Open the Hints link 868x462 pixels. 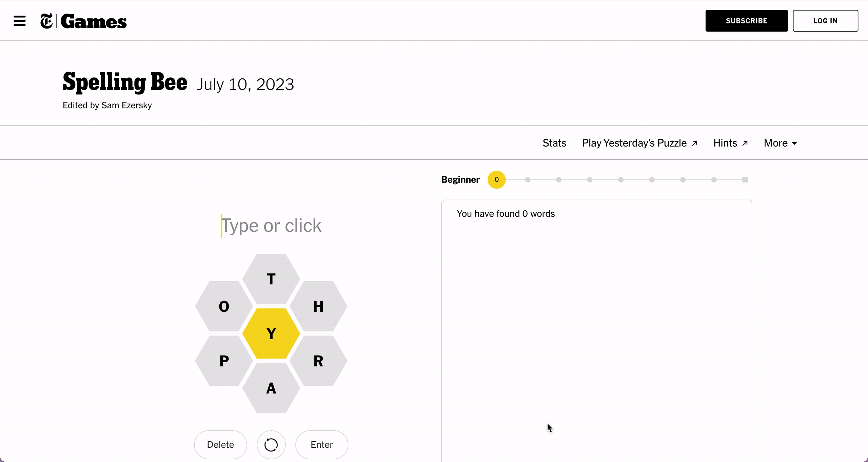click(730, 143)
